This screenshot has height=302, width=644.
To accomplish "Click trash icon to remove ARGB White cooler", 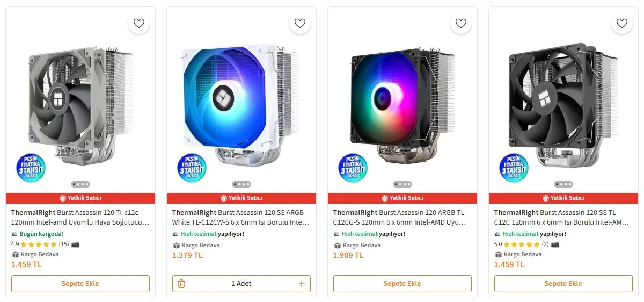I will [x=181, y=284].
